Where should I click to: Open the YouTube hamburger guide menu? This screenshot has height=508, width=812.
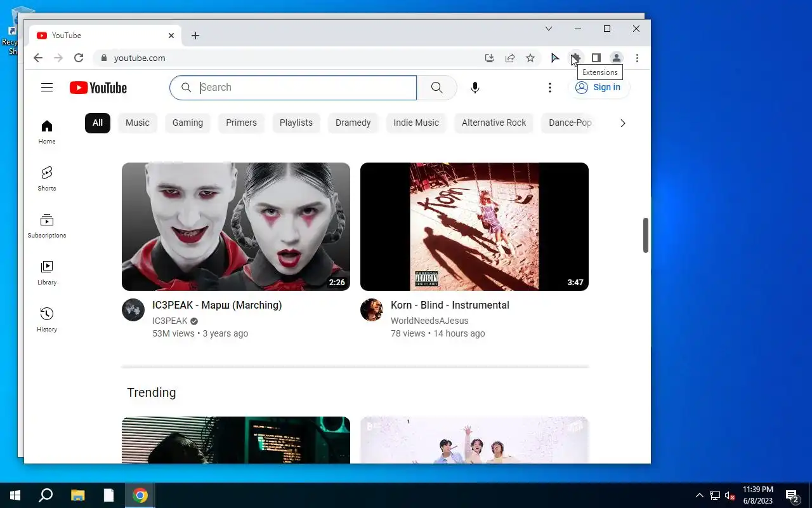(x=47, y=88)
